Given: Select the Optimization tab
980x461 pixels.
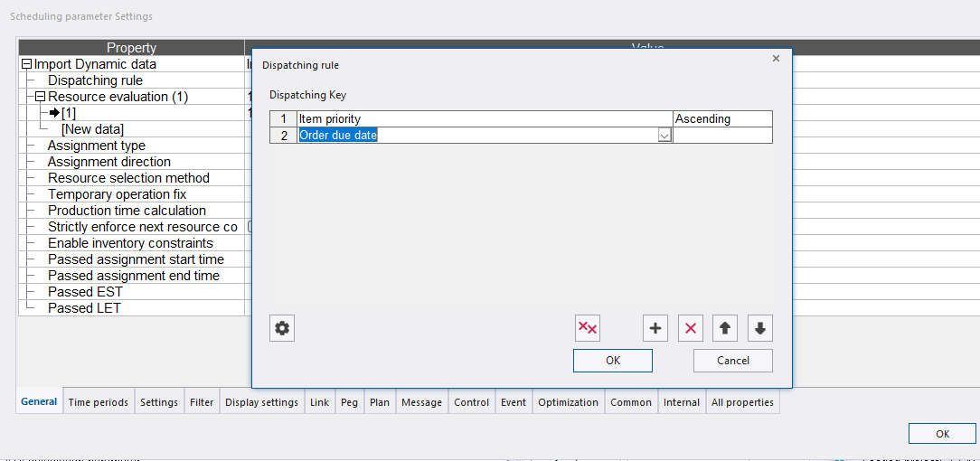Looking at the screenshot, I should 568,402.
